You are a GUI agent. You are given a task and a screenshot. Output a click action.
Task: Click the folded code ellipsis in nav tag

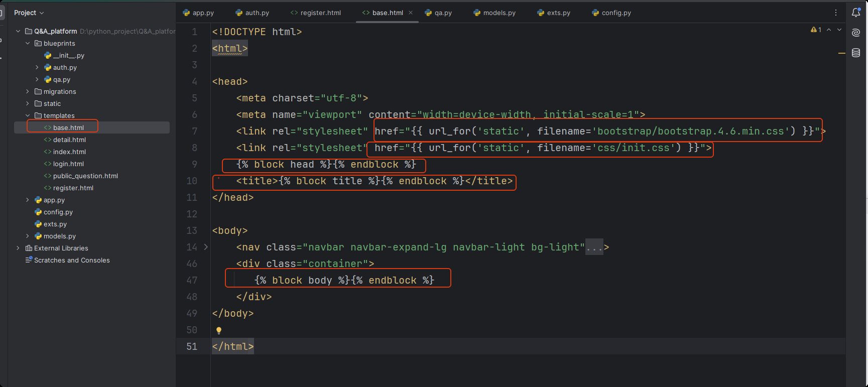pyautogui.click(x=594, y=247)
